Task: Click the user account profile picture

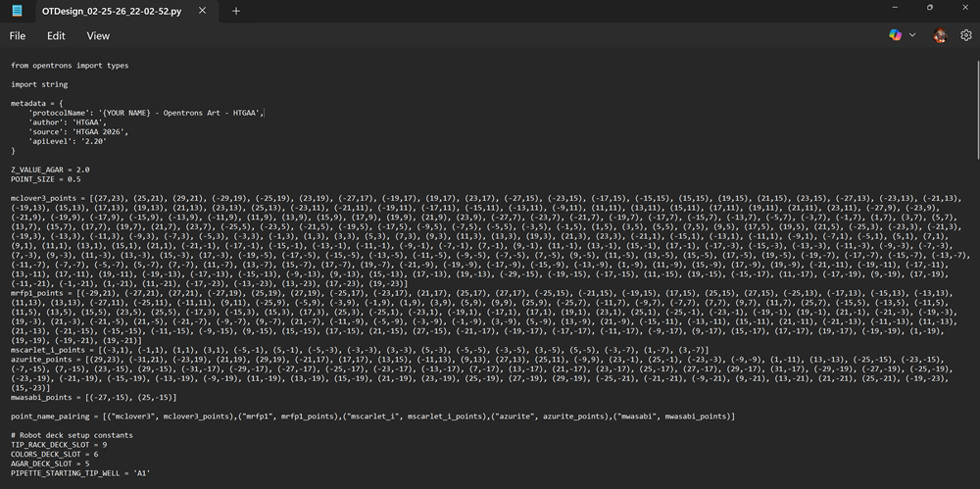Action: (x=940, y=35)
